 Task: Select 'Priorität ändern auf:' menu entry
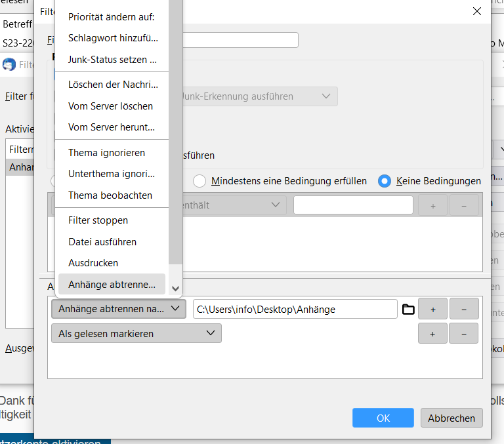click(x=112, y=17)
